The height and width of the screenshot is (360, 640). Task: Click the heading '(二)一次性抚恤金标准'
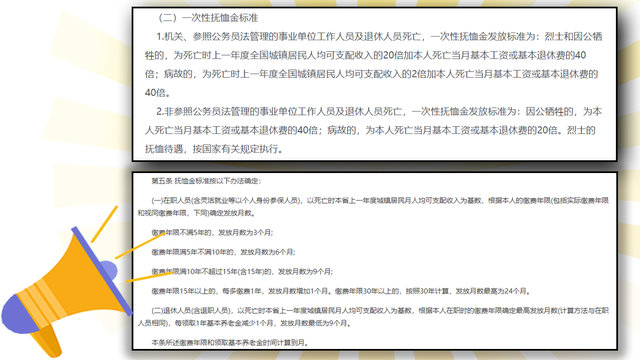(208, 18)
